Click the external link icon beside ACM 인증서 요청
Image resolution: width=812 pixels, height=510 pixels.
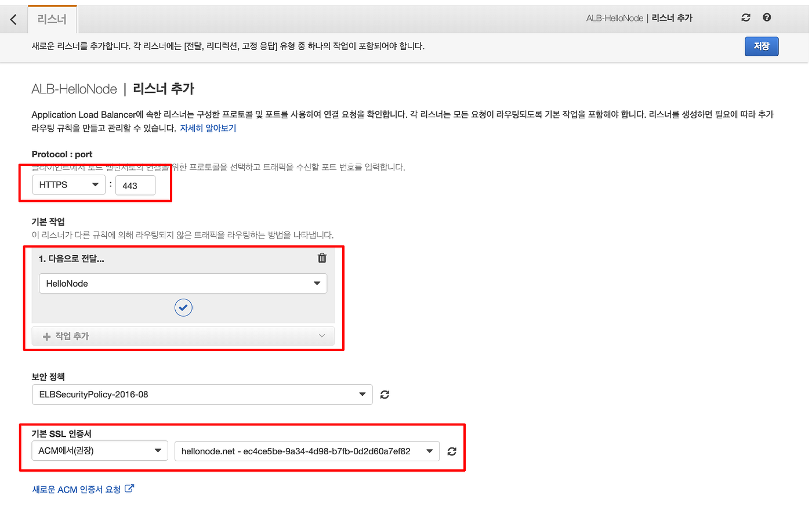(130, 488)
